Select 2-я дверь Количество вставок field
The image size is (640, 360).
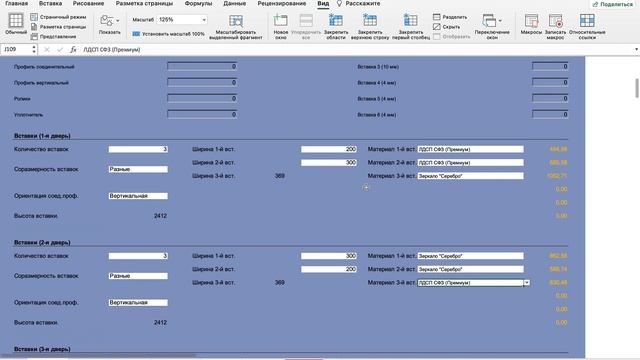click(x=138, y=256)
